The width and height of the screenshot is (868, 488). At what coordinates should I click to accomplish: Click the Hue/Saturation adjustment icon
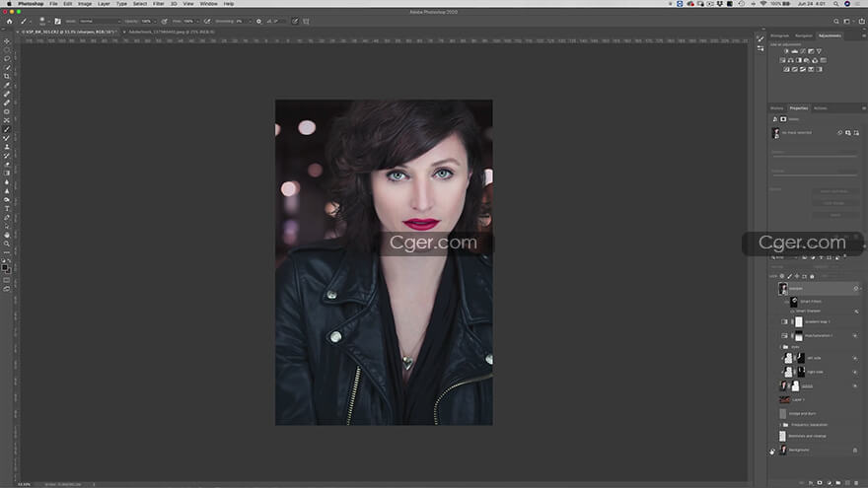click(782, 60)
